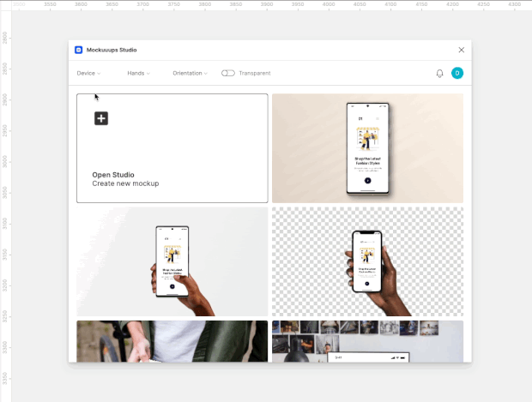Select the photo wall desk mockup
532x402 pixels.
coord(367,341)
